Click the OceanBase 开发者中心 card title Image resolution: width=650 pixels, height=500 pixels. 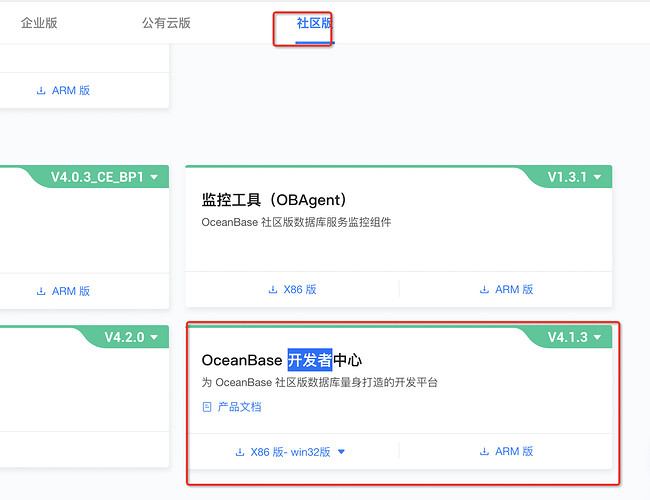281,360
